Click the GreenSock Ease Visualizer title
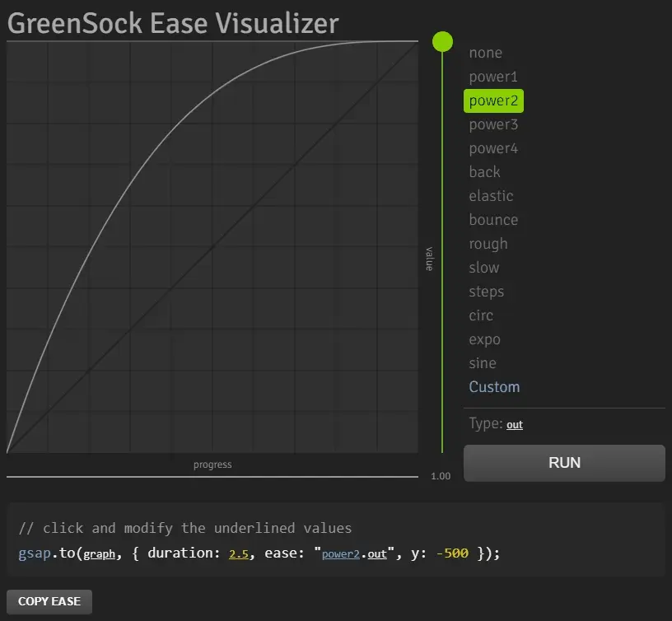 [x=173, y=23]
